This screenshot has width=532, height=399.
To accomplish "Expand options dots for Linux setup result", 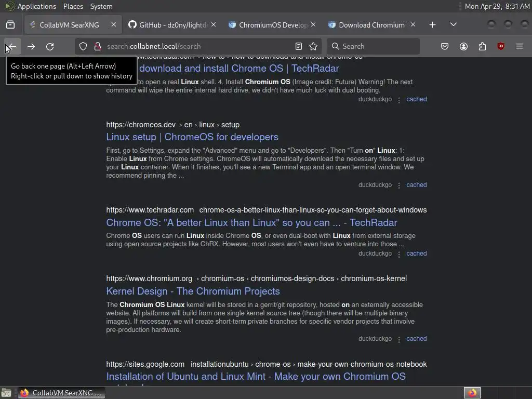I will [399, 185].
